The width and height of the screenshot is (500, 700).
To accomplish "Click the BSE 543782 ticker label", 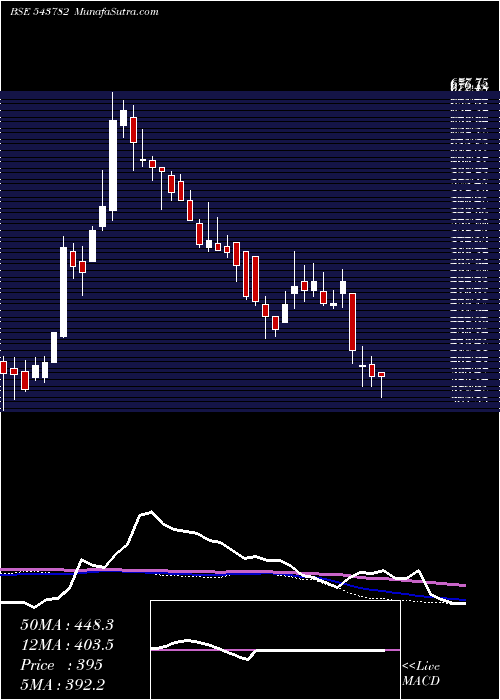I will (39, 11).
